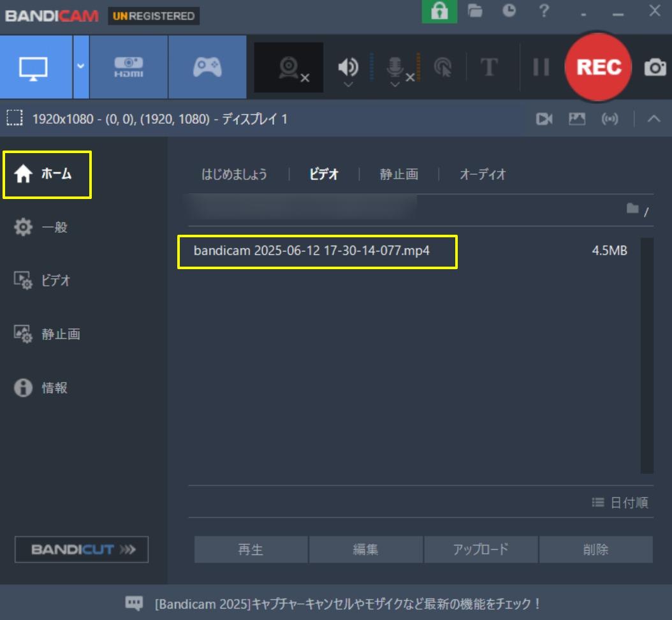Click the image capture icon in status bar

point(577,119)
